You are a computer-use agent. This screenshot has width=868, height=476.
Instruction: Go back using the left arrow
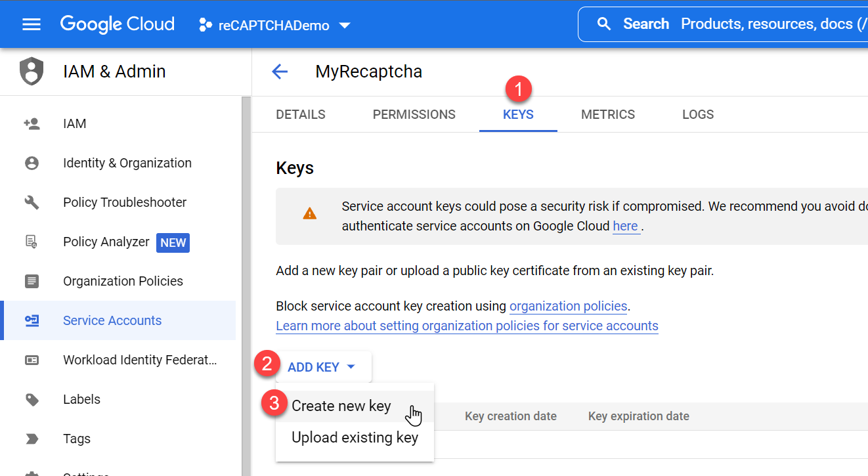coord(280,72)
